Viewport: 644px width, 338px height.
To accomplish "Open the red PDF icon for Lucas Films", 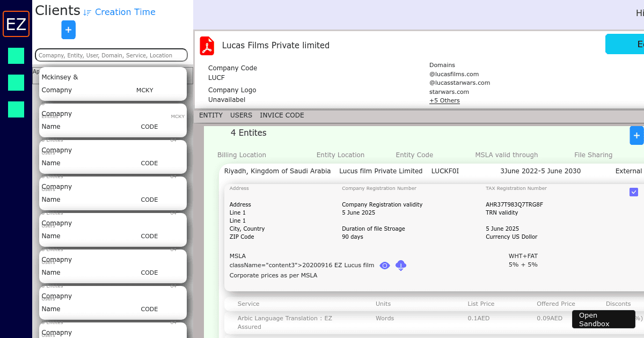I will [207, 46].
